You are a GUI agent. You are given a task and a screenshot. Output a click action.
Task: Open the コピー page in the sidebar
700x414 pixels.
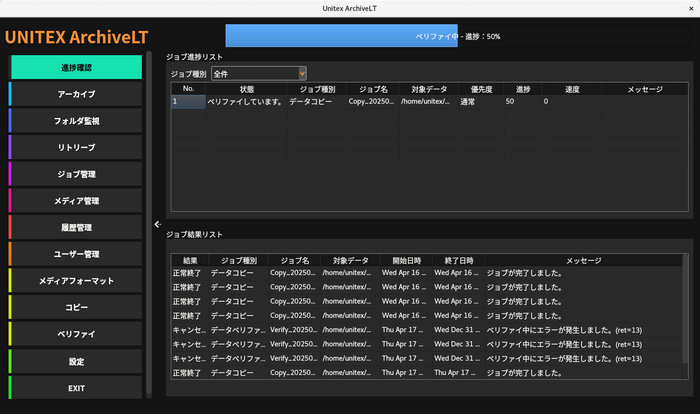pos(76,307)
